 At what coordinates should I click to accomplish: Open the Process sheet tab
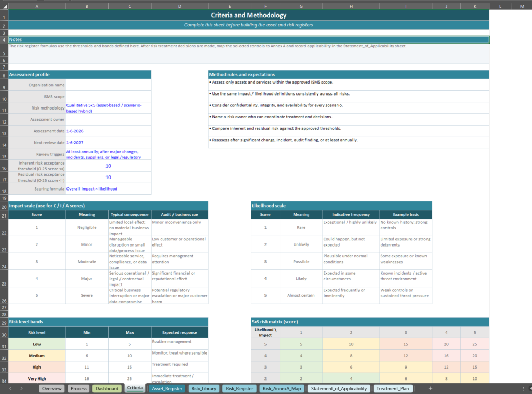(x=78, y=388)
